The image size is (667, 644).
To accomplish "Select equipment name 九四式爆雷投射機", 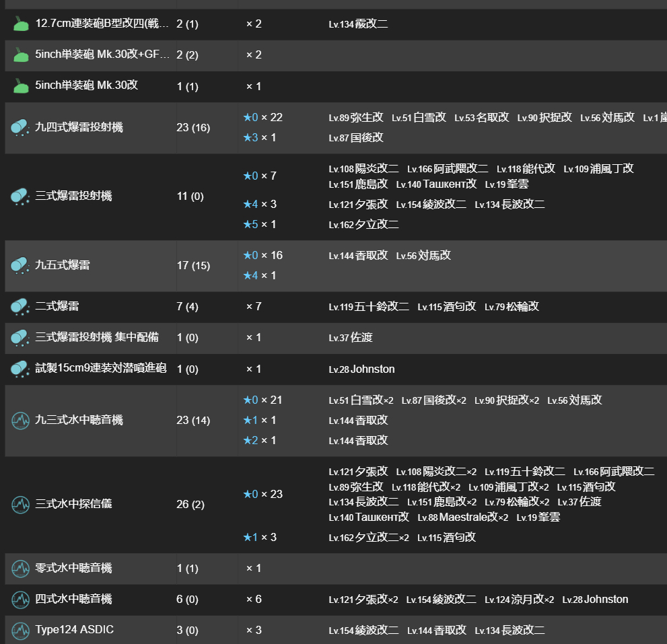I will 79,127.
